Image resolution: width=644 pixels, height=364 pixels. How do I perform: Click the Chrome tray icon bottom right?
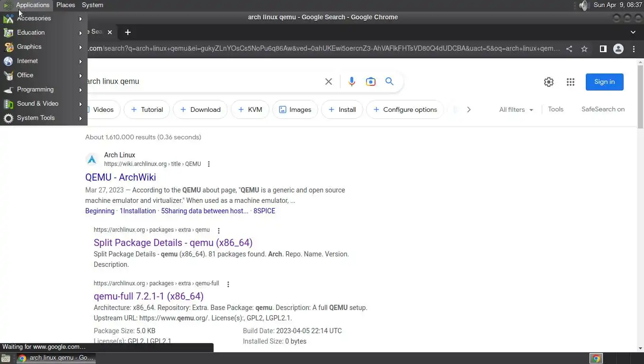[x=596, y=358]
